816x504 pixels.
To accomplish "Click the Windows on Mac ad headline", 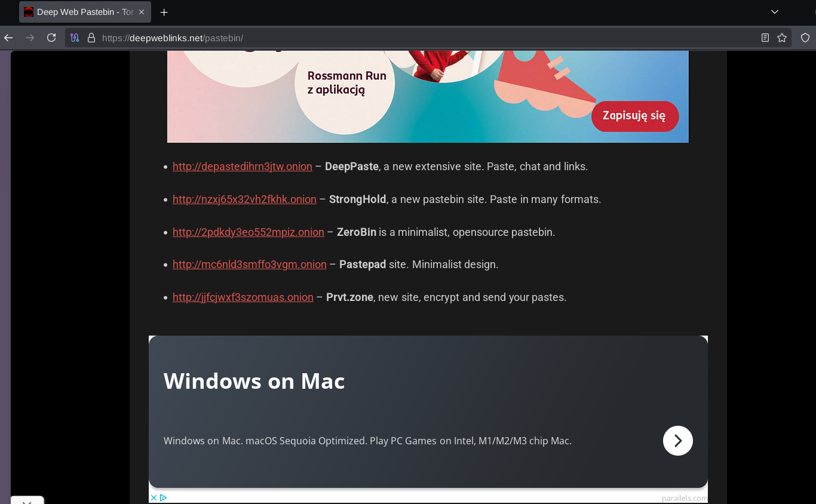I will pos(254,381).
